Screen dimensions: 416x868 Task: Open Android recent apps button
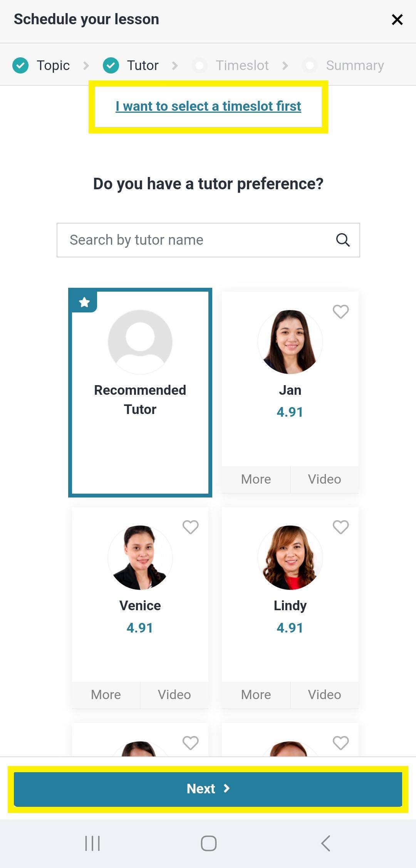point(92,843)
